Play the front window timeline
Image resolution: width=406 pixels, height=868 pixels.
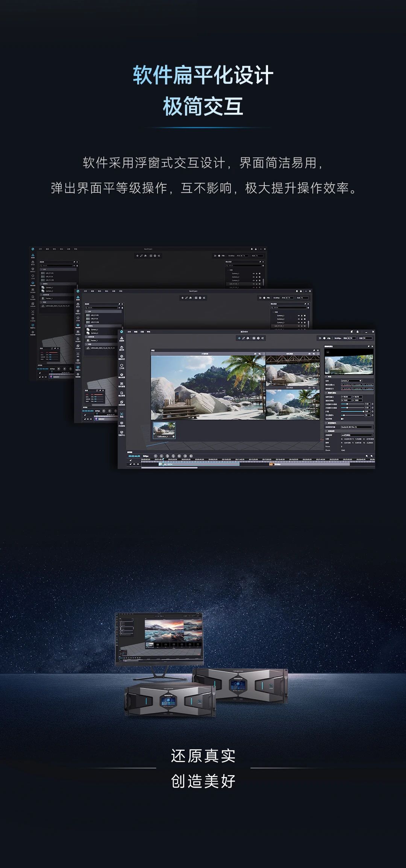click(x=161, y=456)
